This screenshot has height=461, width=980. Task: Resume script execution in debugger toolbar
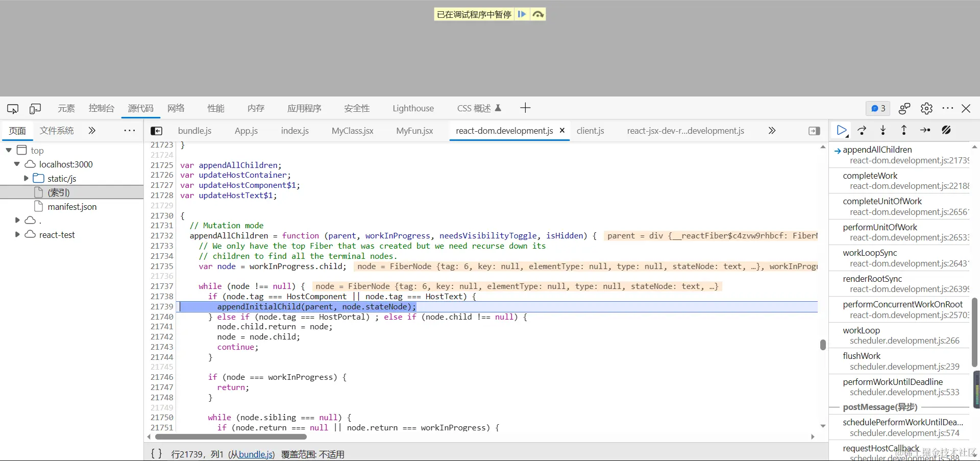(842, 131)
